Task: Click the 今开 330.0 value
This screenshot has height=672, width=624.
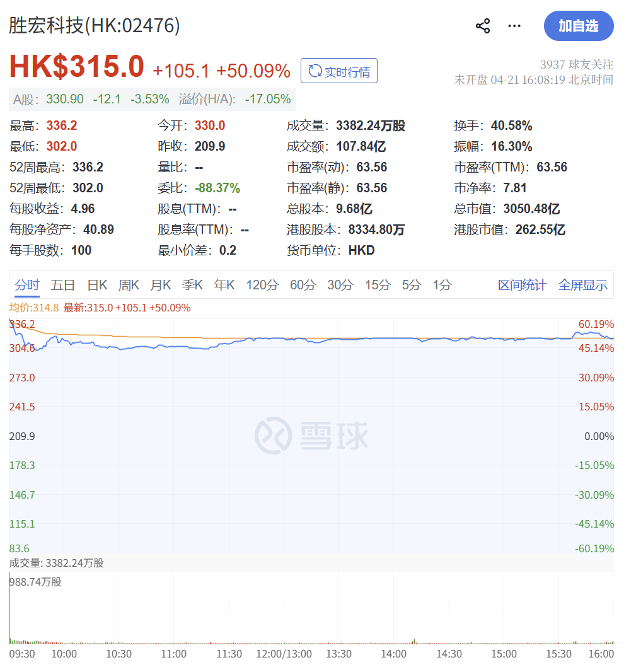Action: pos(210,125)
